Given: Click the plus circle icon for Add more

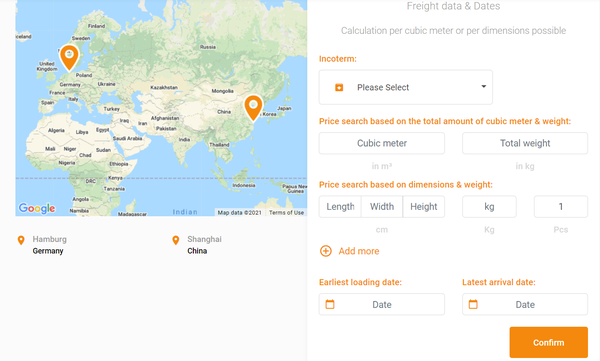Looking at the screenshot, I should [326, 251].
